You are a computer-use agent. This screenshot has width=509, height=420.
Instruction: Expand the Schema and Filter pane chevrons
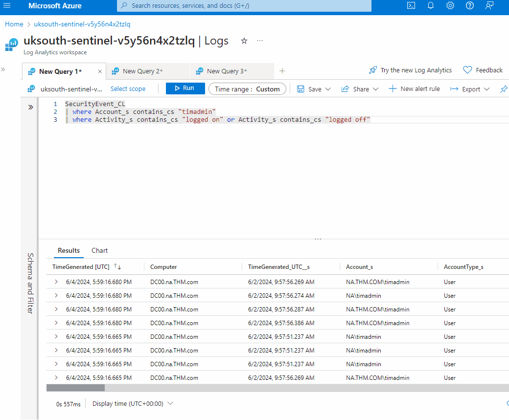tap(30, 108)
